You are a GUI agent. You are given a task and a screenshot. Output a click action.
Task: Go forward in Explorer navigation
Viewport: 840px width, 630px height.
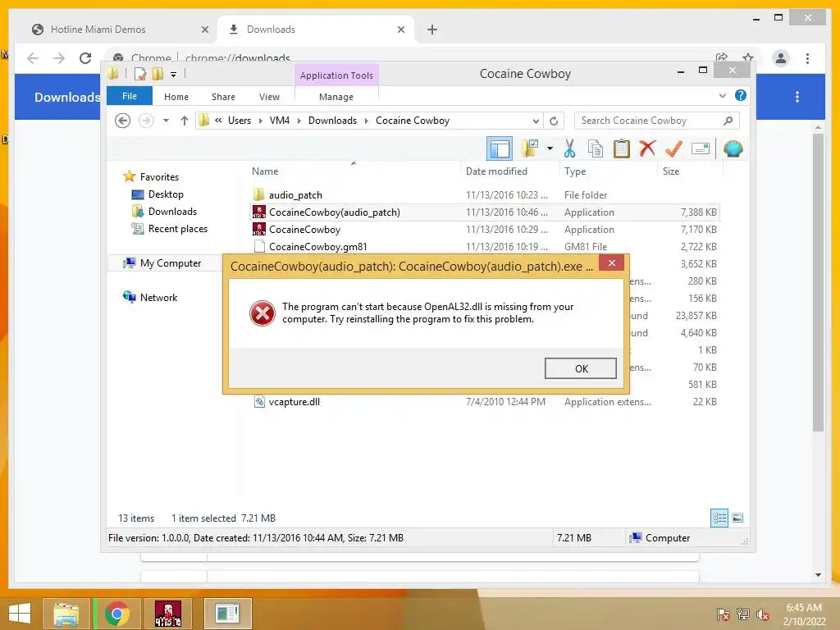146,121
